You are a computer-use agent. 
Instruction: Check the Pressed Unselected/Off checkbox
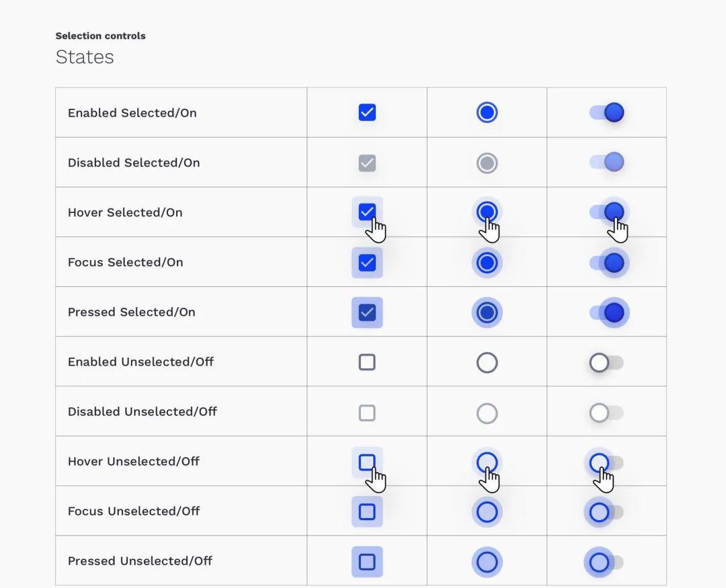tap(367, 562)
